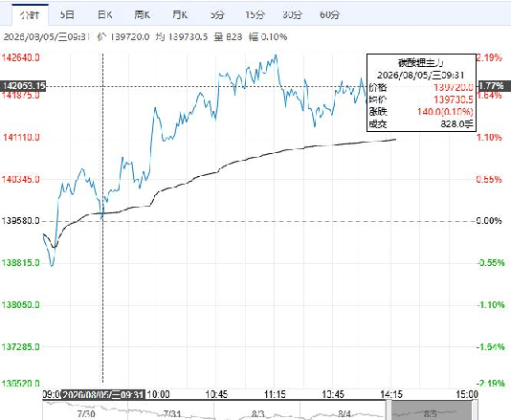
Task: Select the 5分 interval tab
Action: [217, 14]
